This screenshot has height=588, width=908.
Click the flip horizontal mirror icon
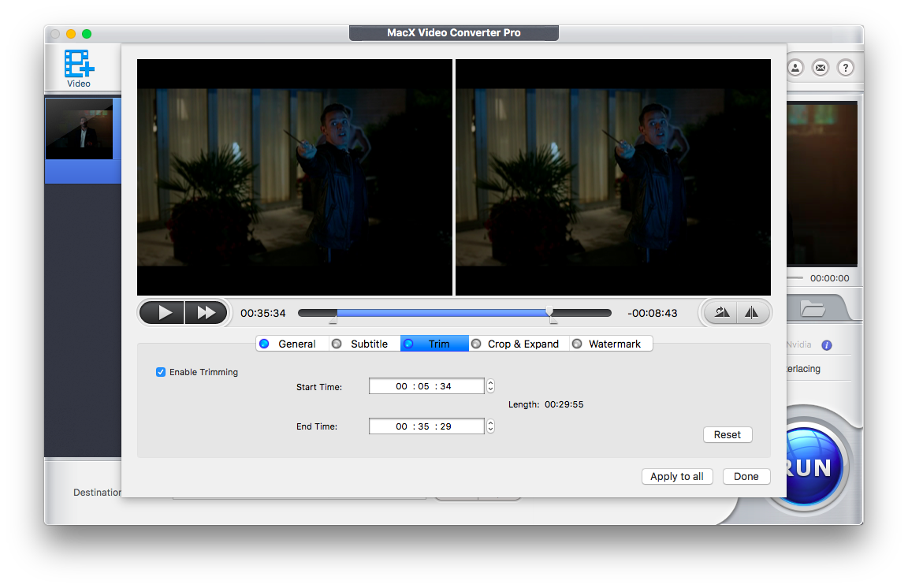(x=751, y=313)
